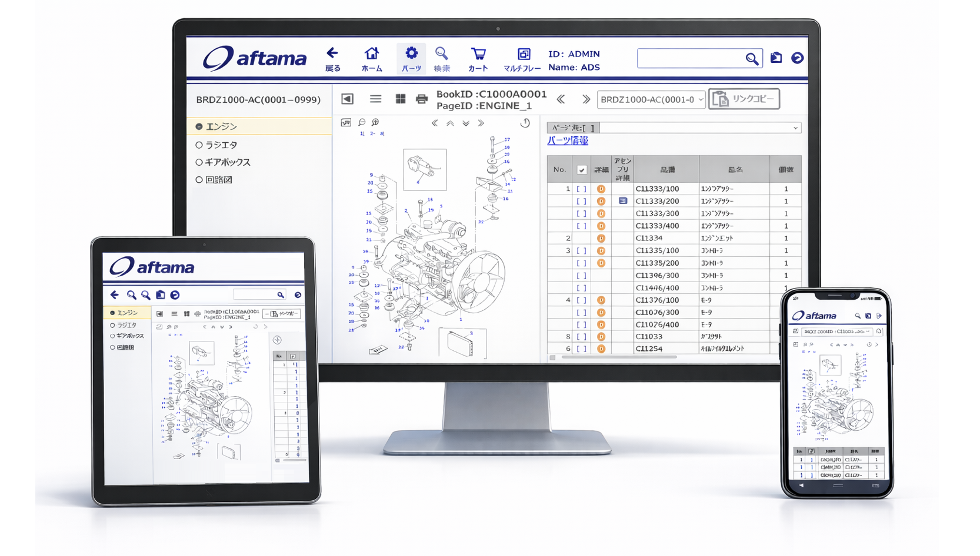Switch to grid view icon
Screen dimensions: 980x556
(400, 99)
